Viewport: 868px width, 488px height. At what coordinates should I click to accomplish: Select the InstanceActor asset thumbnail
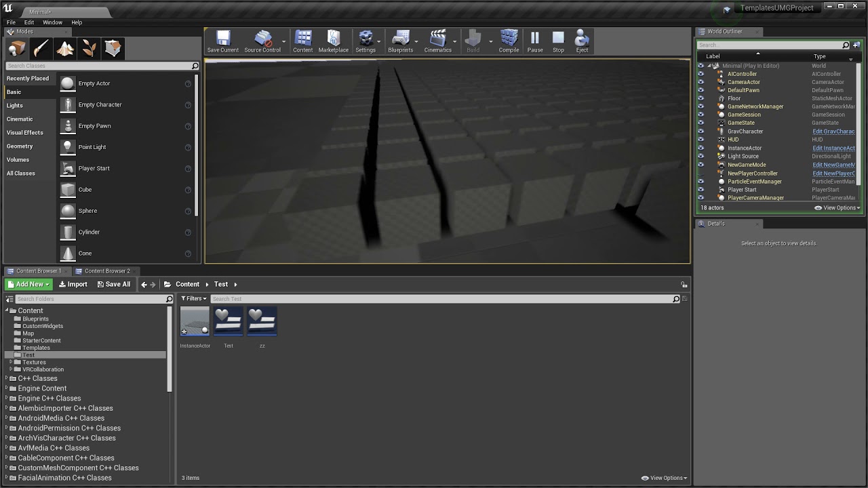point(195,321)
